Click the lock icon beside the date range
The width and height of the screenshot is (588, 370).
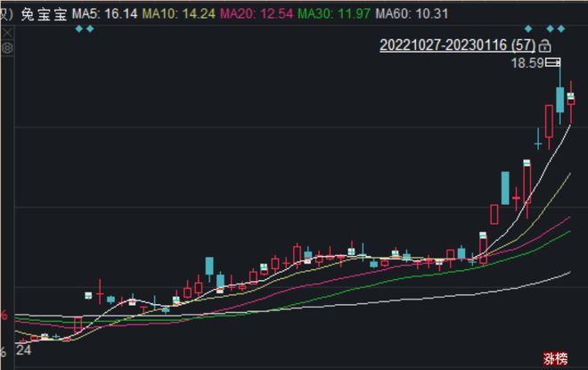point(545,45)
